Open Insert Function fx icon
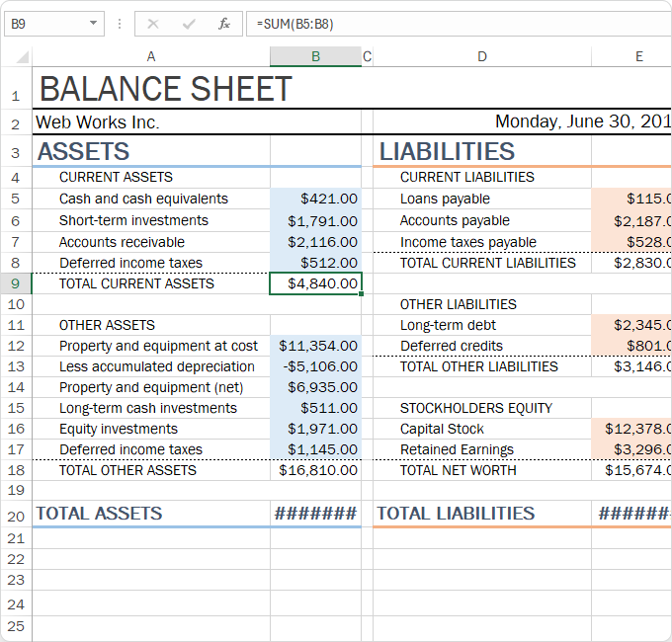This screenshot has height=642, width=672. (224, 24)
